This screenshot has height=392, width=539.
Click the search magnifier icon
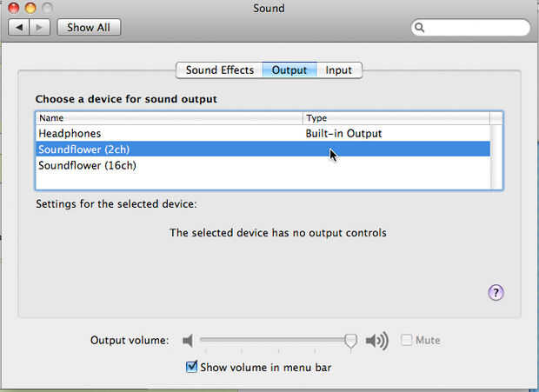pyautogui.click(x=420, y=28)
